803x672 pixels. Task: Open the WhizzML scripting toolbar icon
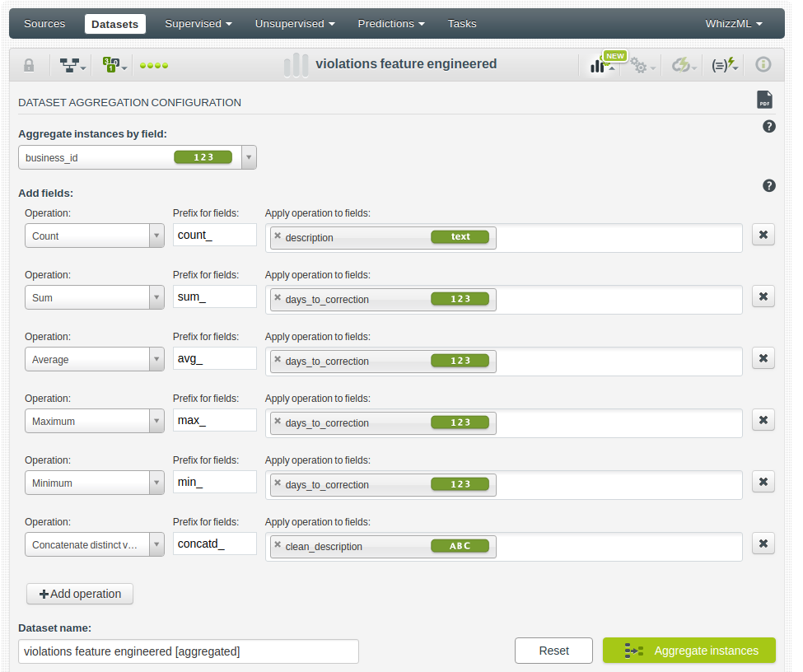(725, 65)
